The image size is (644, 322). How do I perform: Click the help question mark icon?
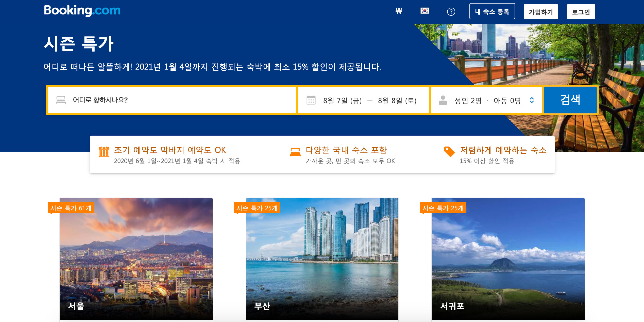click(x=451, y=12)
